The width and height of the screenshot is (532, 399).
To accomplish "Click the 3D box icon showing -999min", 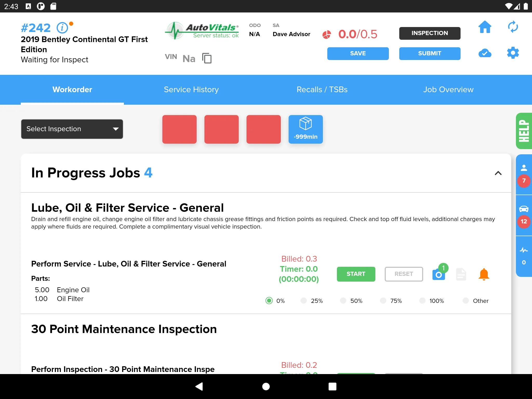I will [x=305, y=129].
